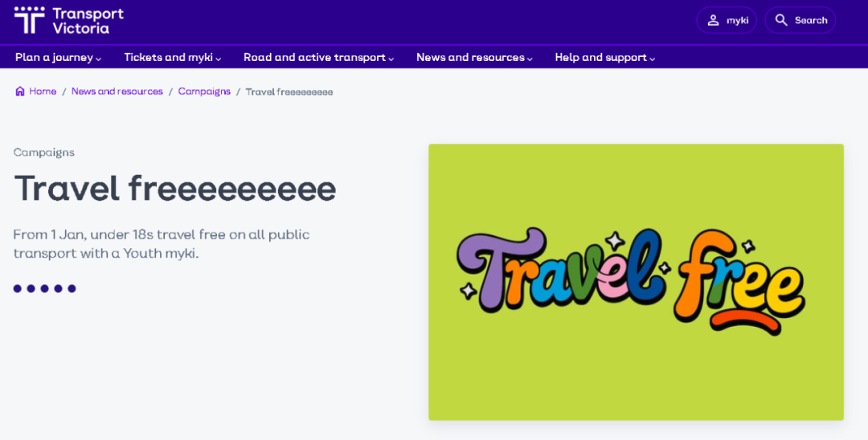
Task: Click the person icon in the myki button
Action: click(x=713, y=20)
